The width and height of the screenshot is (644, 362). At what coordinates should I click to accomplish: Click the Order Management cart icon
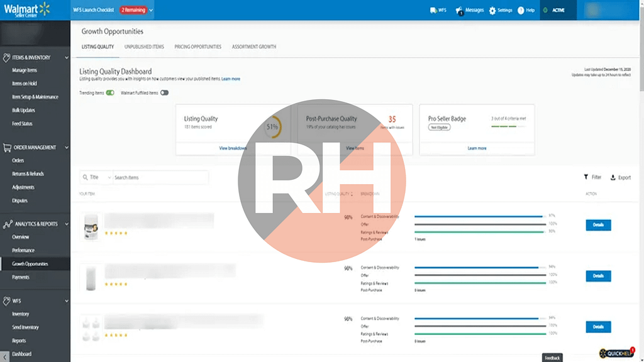[x=7, y=147]
